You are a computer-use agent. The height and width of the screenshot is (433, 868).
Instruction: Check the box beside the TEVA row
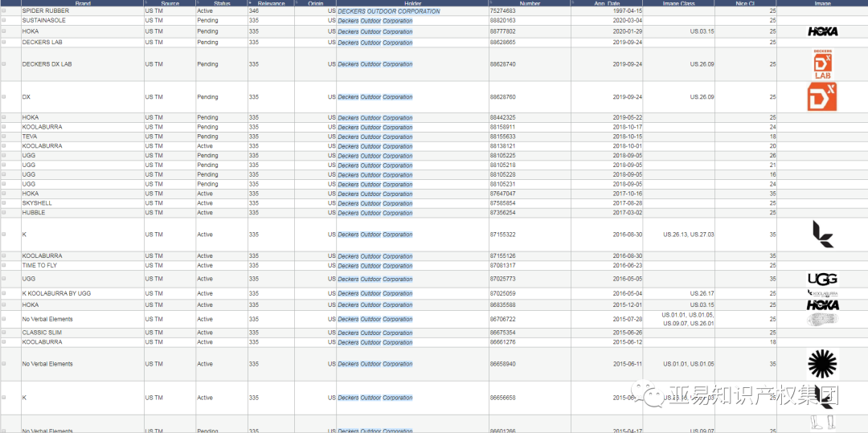[5, 136]
